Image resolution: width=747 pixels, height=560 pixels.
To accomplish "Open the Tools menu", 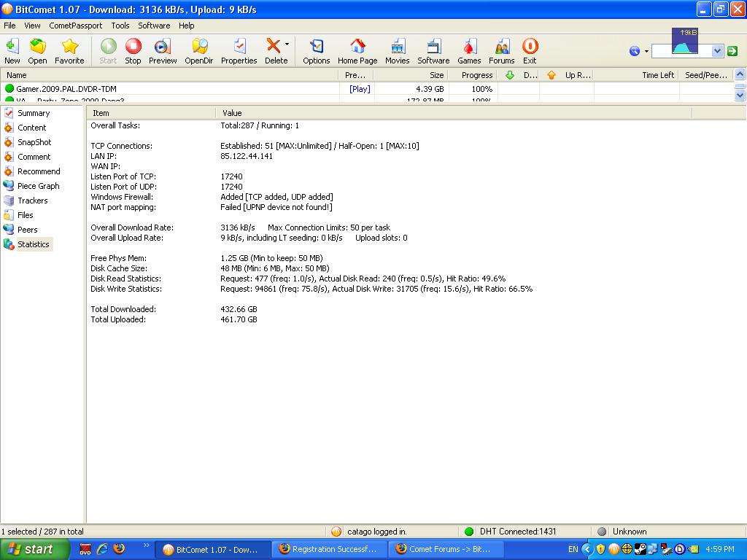I will [x=120, y=26].
